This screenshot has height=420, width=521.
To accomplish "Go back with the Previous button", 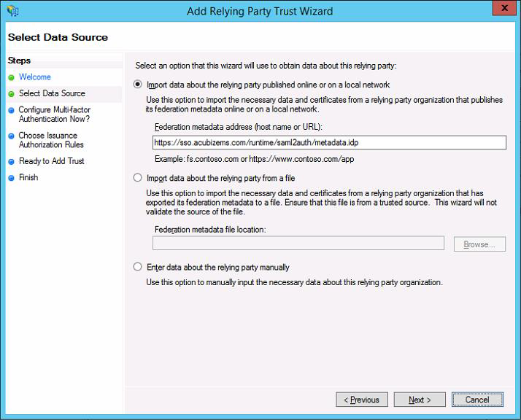I will tap(361, 400).
